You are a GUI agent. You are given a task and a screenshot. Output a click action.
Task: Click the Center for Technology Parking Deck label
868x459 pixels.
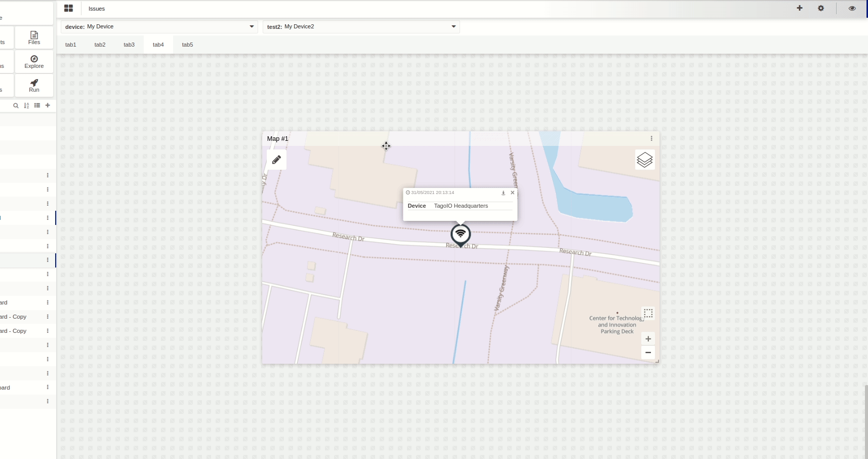tap(617, 325)
